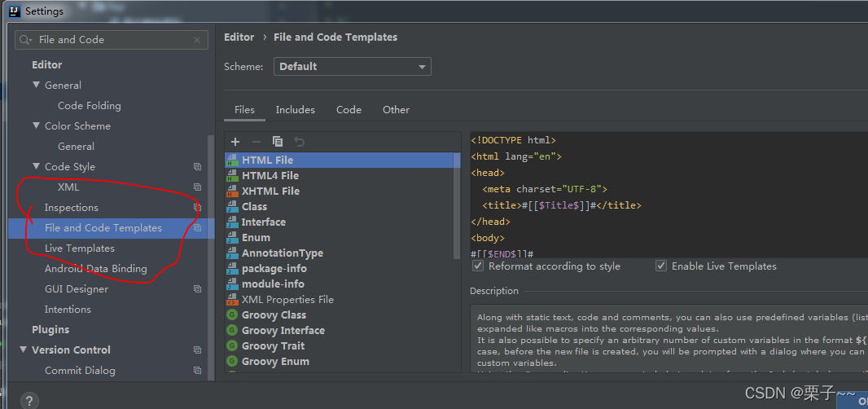
Task: Toggle Reformat according to style checkbox
Action: (478, 266)
